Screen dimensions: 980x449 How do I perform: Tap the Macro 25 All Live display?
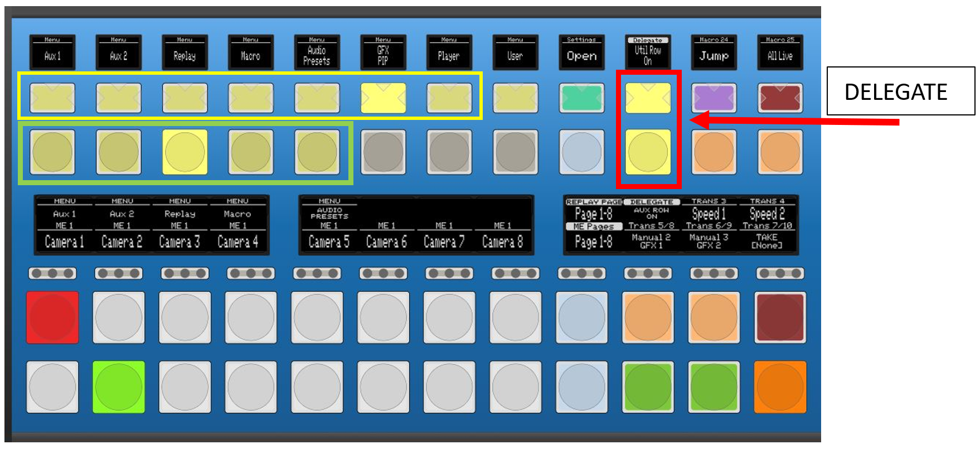point(780,52)
